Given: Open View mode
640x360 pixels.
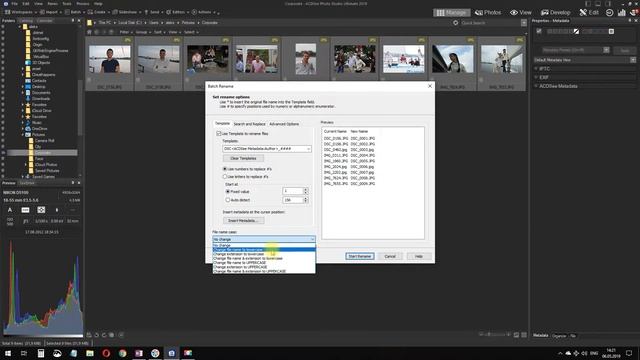Looking at the screenshot, I should click(x=521, y=13).
